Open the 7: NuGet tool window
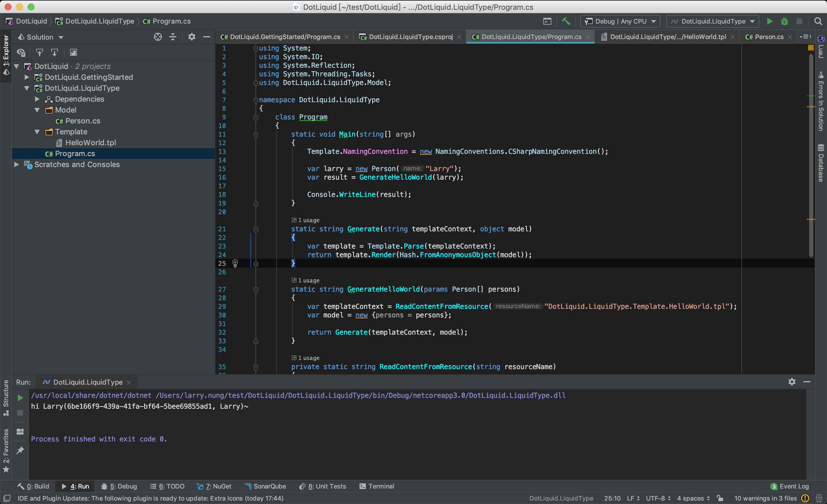The height and width of the screenshot is (504, 827). (214, 486)
